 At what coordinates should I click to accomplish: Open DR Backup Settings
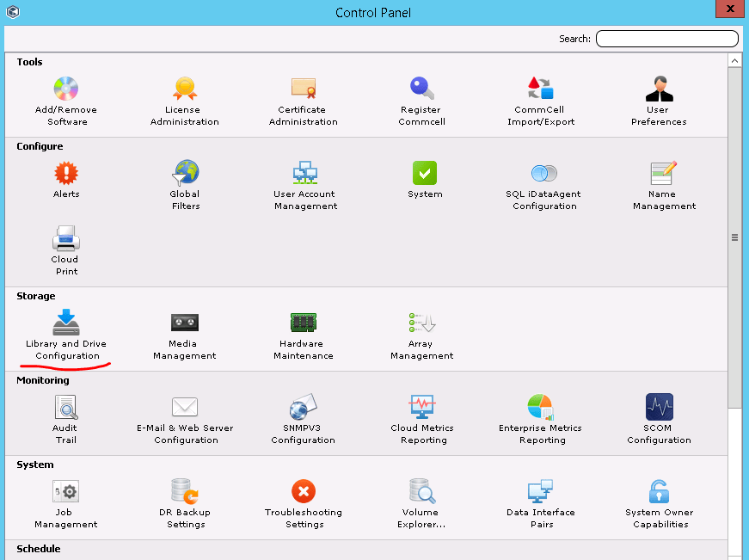coord(185,503)
